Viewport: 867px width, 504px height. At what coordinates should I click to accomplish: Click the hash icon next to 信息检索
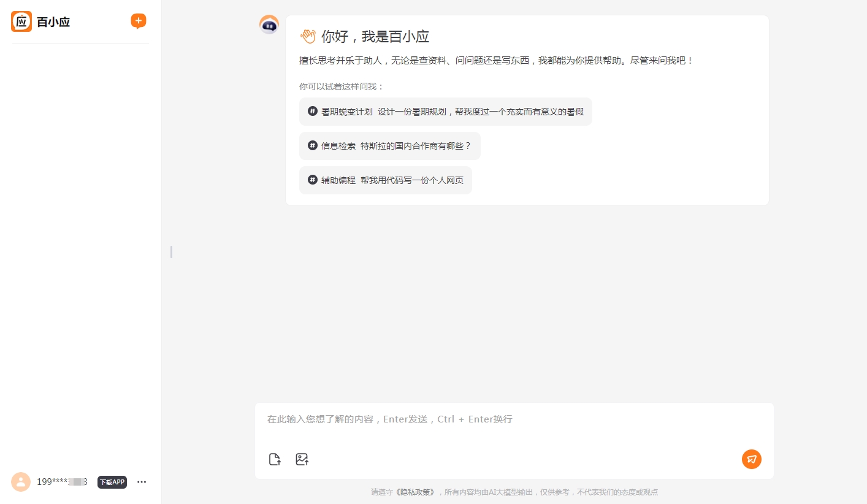313,145
